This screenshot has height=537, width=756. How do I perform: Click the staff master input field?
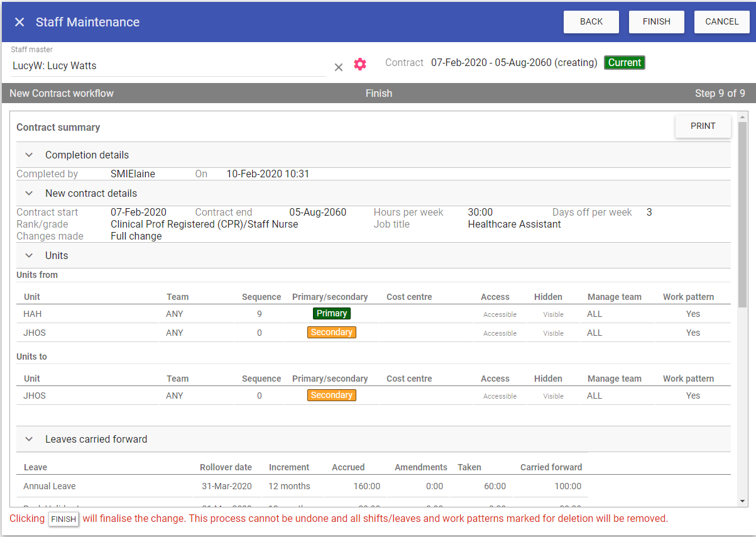(168, 66)
